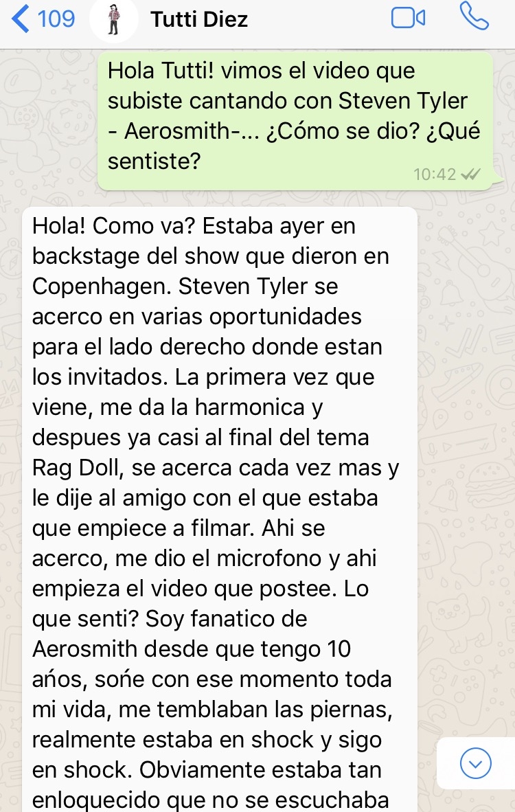Tap the text 'Hola! Como va?' in reply
Image resolution: width=515 pixels, height=812 pixels.
(113, 226)
